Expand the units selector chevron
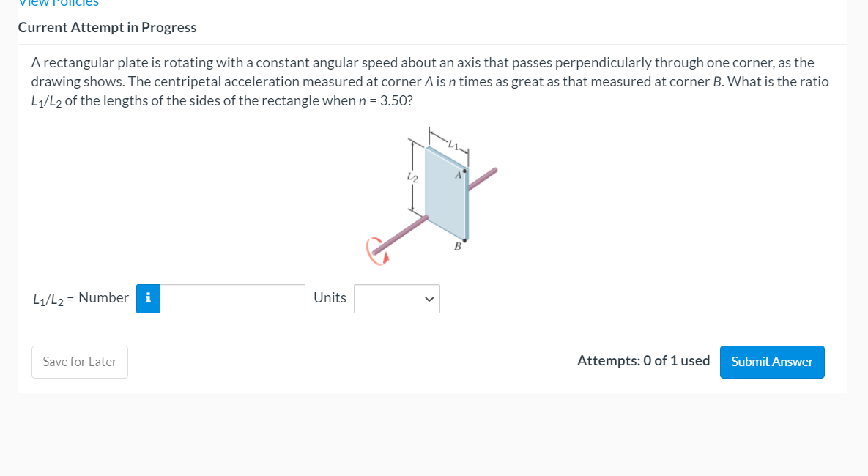 [x=429, y=299]
